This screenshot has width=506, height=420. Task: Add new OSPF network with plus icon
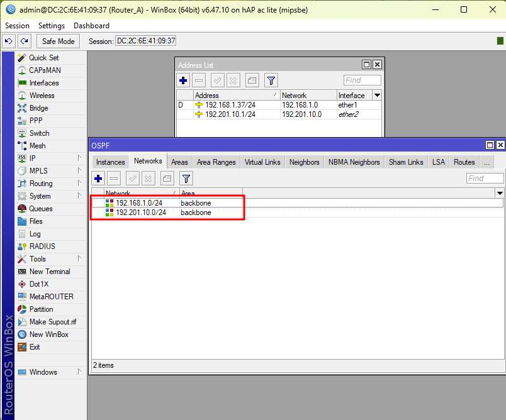(98, 179)
